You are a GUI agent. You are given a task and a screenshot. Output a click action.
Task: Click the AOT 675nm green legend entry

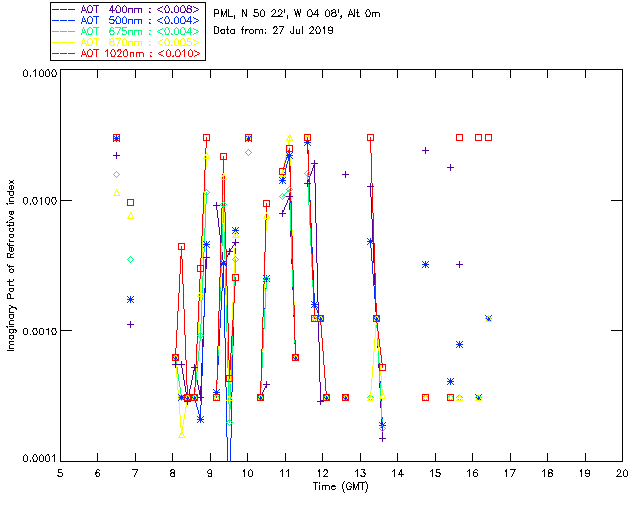pyautogui.click(x=127, y=31)
